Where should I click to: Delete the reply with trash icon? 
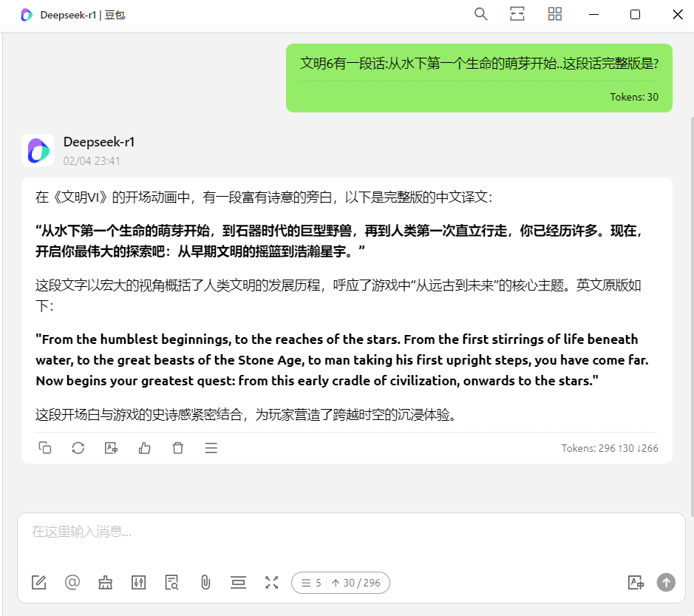178,447
